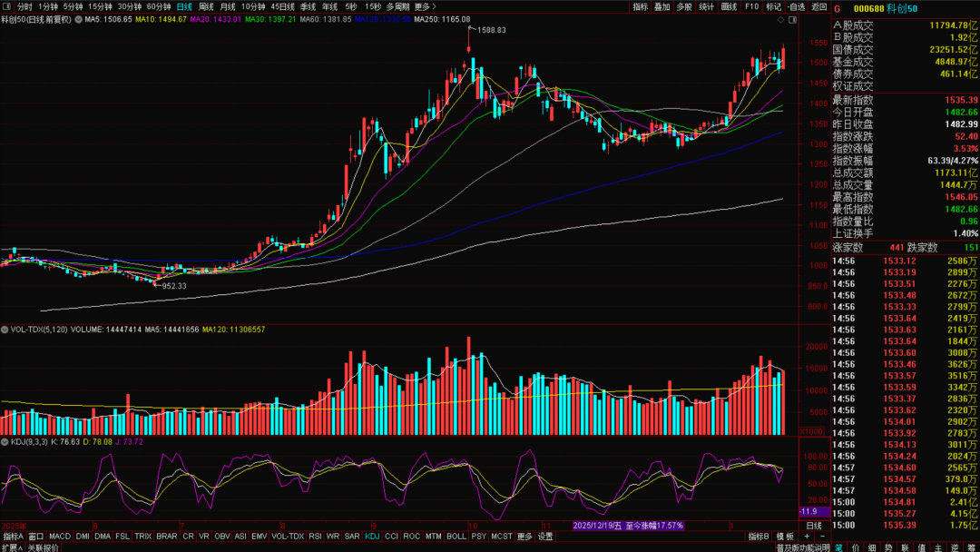
Task: Expand 更多 indicators in bottom bar
Action: (x=524, y=537)
